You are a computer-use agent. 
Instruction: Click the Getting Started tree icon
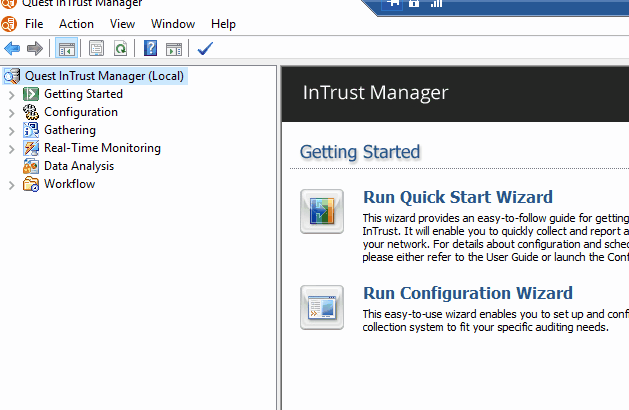pos(31,94)
